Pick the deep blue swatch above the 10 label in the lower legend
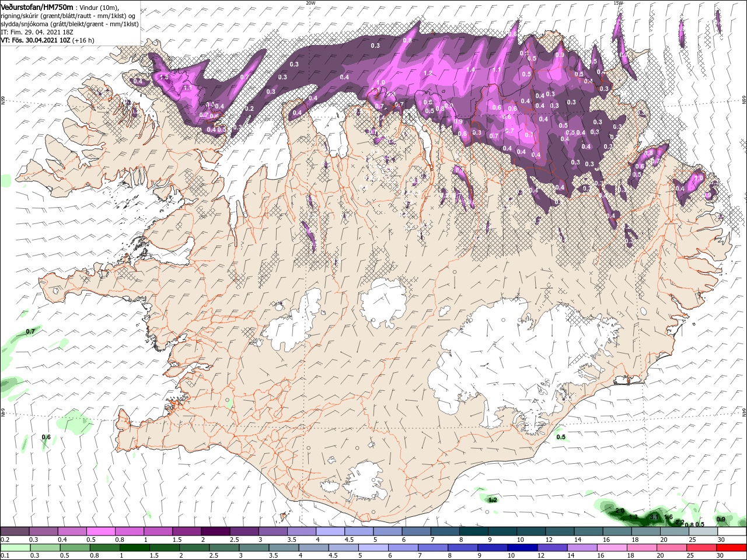747x560 pixels. coord(522,548)
